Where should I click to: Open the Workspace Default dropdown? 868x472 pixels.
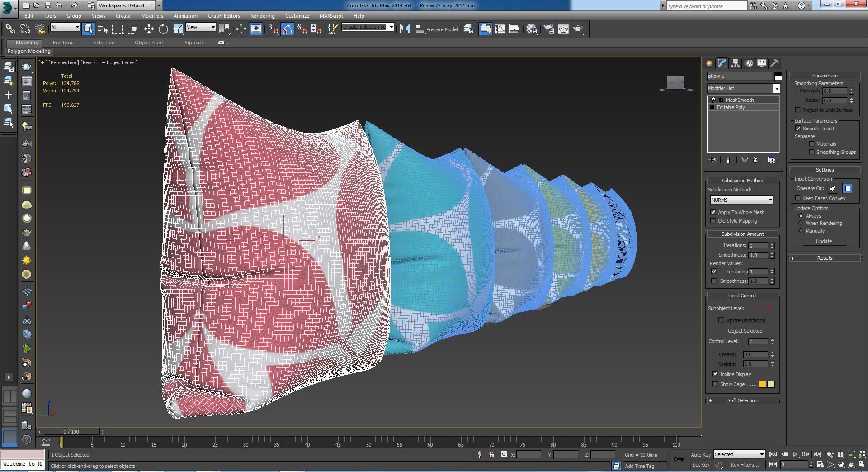coord(126,5)
